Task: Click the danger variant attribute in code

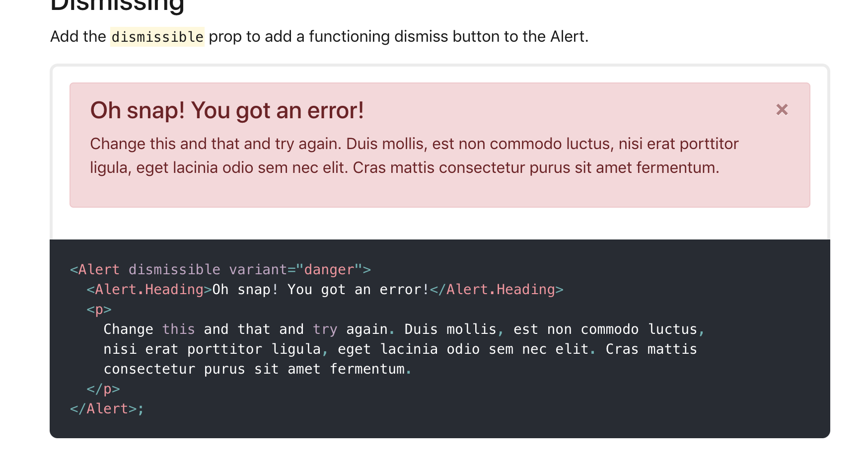Action: 332,269
